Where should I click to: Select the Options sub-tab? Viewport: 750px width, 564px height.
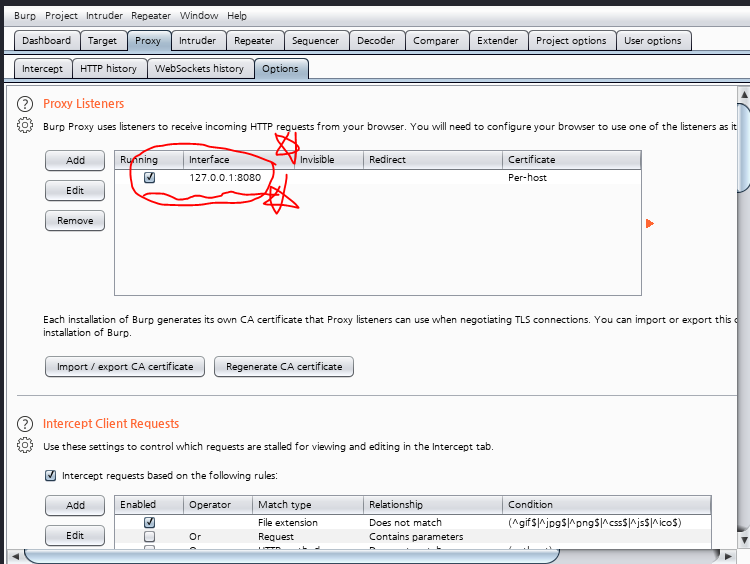pos(280,69)
